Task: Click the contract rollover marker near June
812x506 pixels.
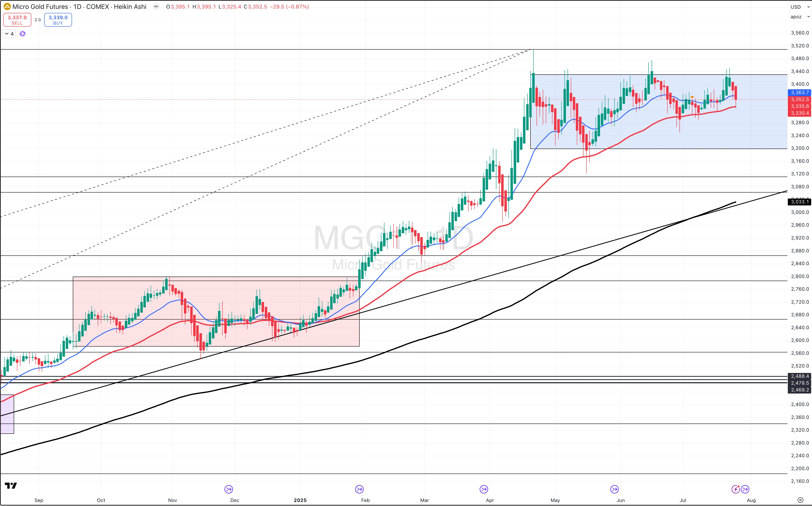Action: pyautogui.click(x=614, y=490)
